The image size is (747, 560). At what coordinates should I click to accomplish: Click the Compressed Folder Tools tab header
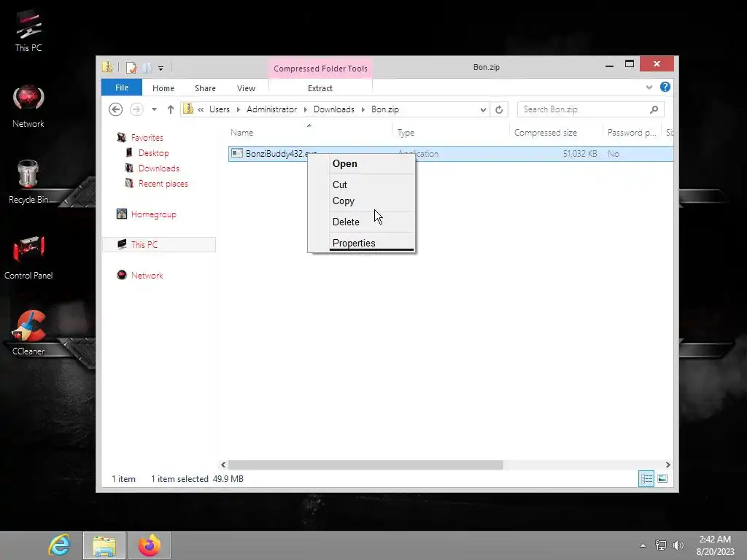click(321, 69)
